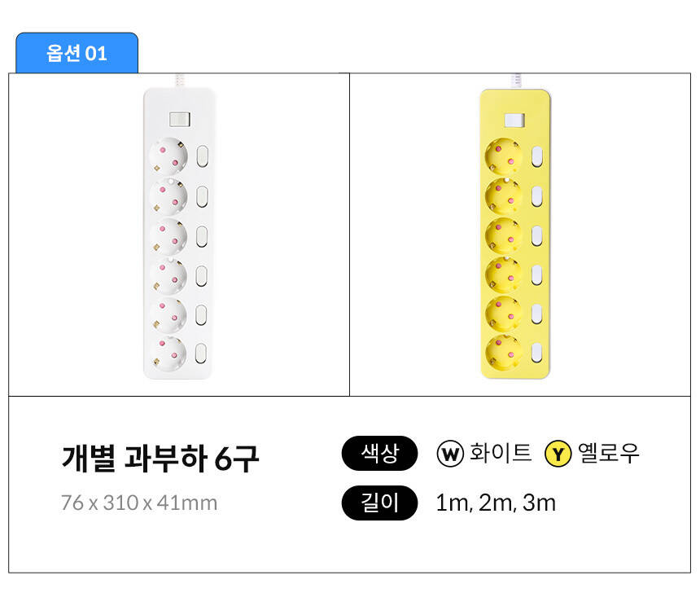
Task: Click the 옐로우 color text
Action: (x=609, y=454)
